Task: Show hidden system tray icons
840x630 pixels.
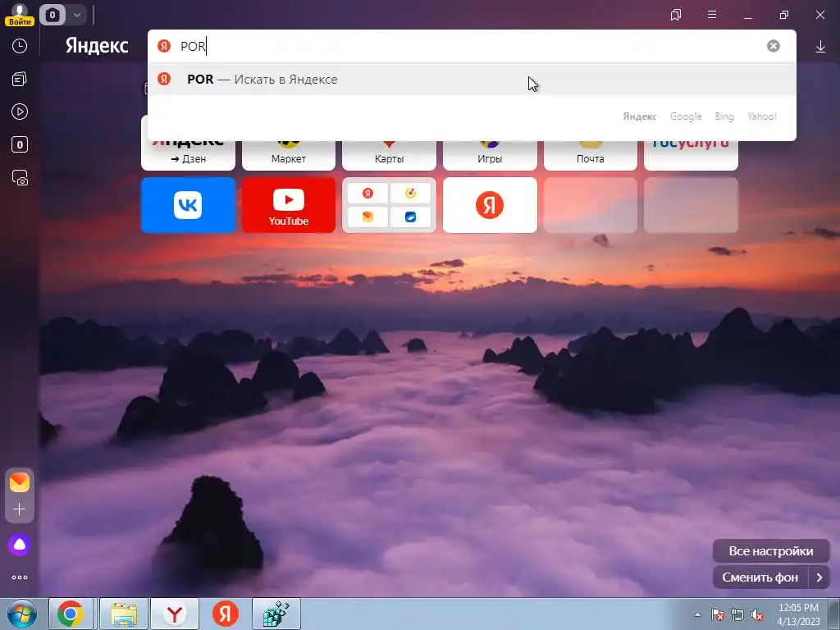Action: (x=697, y=614)
